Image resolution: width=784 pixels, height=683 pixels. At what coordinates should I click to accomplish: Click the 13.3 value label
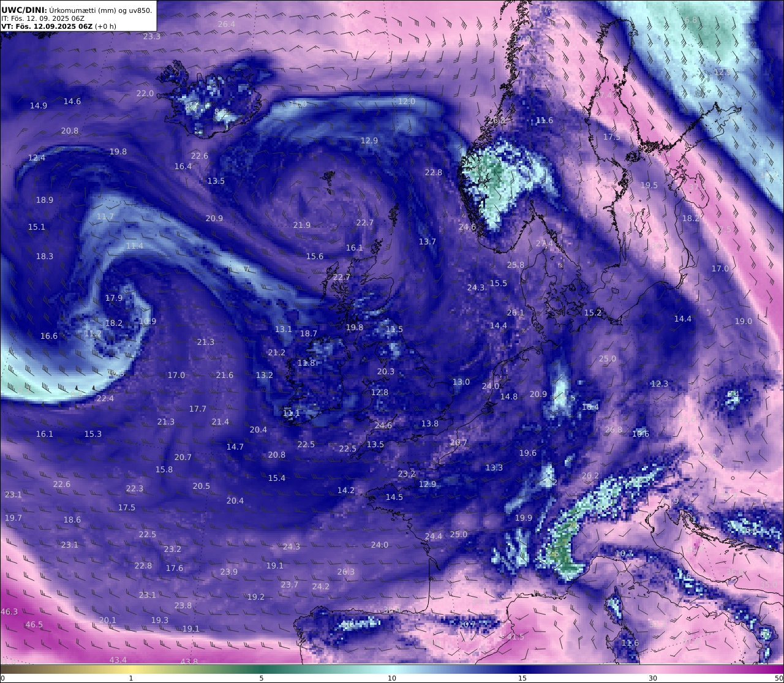(494, 467)
